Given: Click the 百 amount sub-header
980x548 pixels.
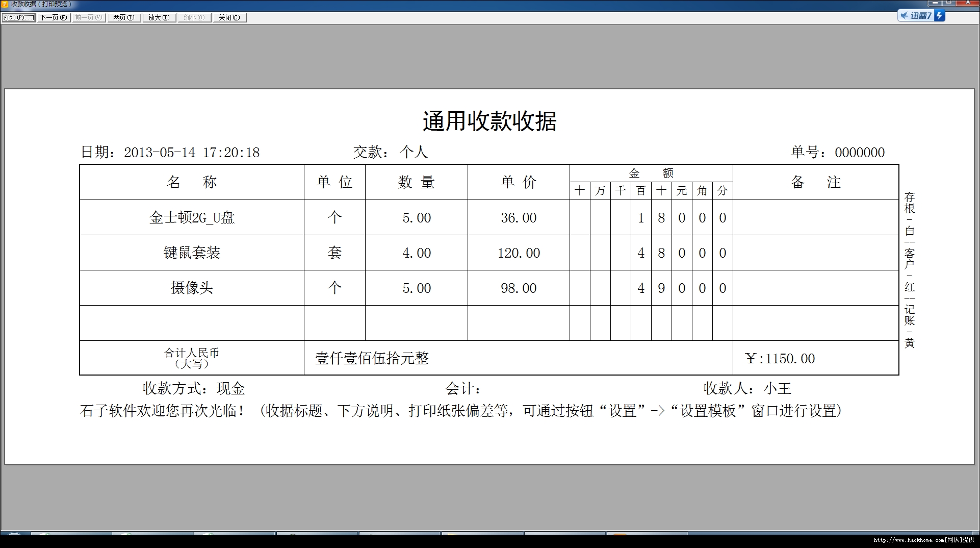Looking at the screenshot, I should (641, 191).
